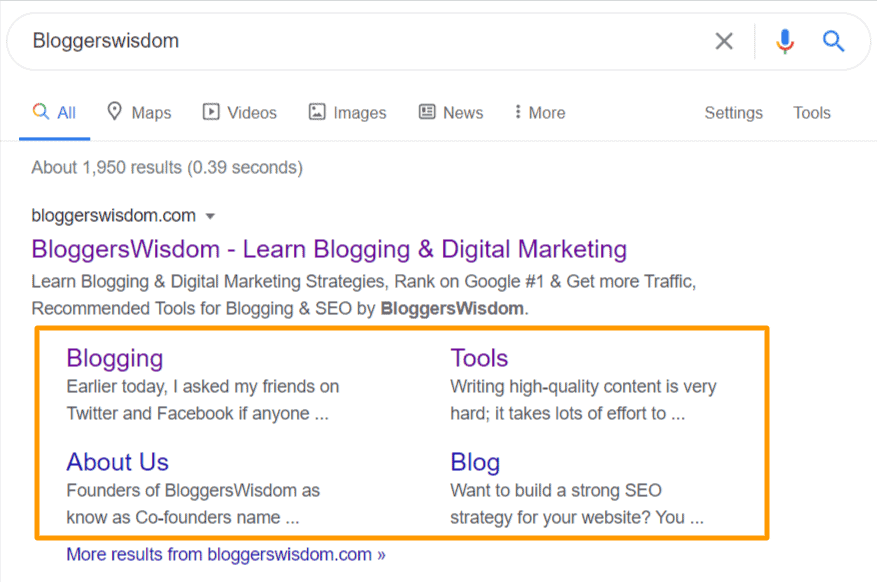
Task: Click the About 1,950 results text
Action: 167,167
